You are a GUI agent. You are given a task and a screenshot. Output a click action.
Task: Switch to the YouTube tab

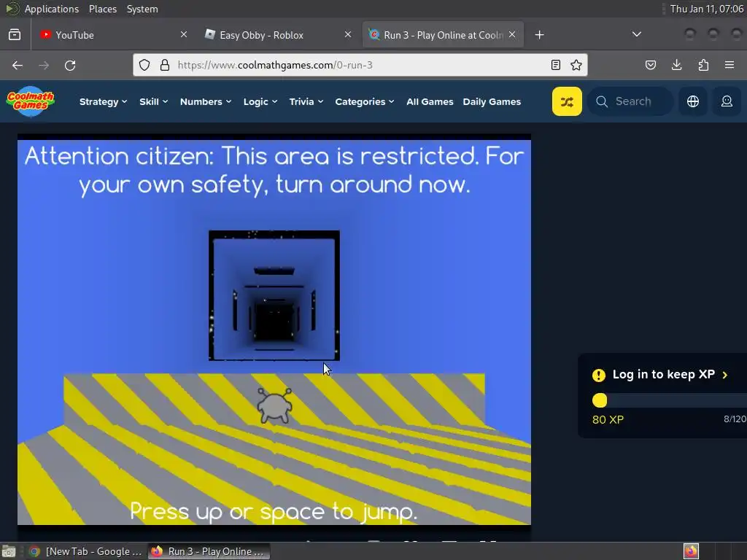tap(115, 35)
